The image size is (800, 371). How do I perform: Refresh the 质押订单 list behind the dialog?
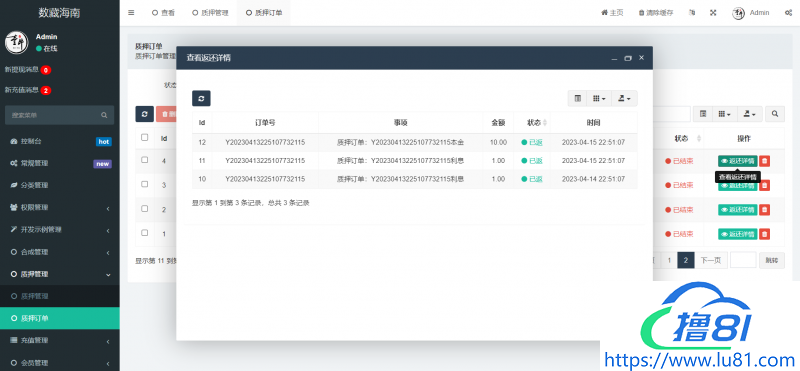coord(144,114)
